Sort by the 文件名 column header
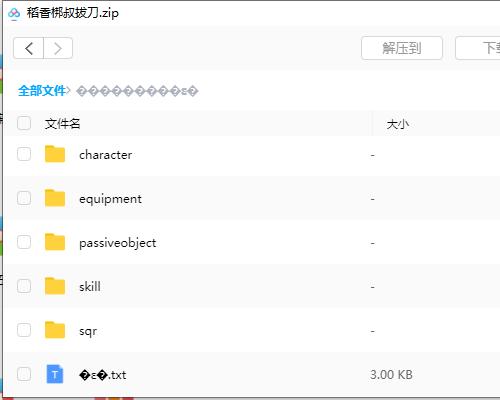 pyautogui.click(x=62, y=124)
